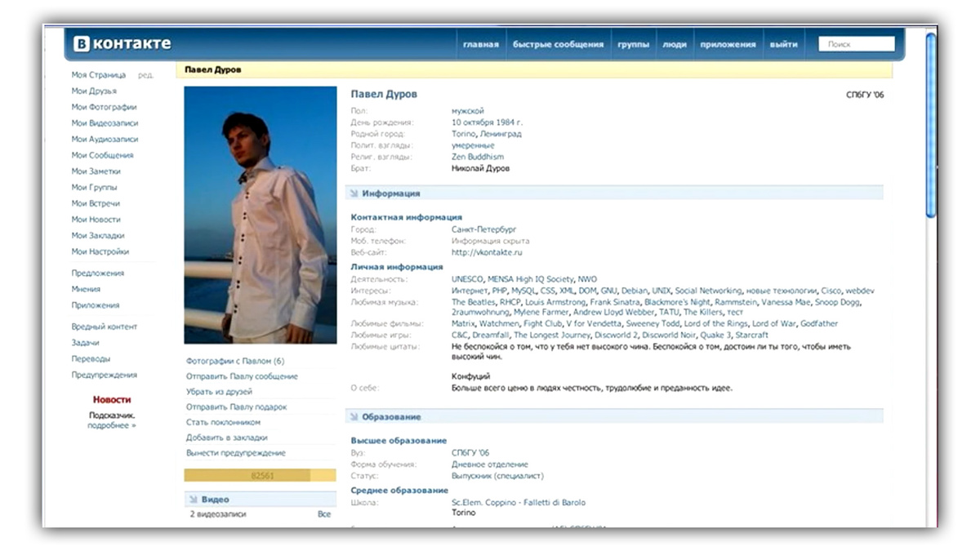Click Отправить Павлу подарок

click(237, 407)
